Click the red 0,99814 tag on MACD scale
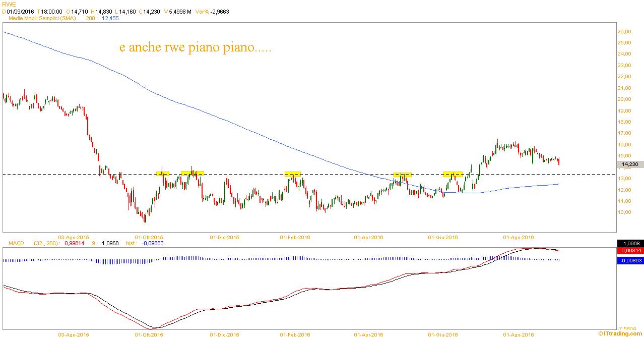The width and height of the screenshot is (644, 337). [630, 251]
